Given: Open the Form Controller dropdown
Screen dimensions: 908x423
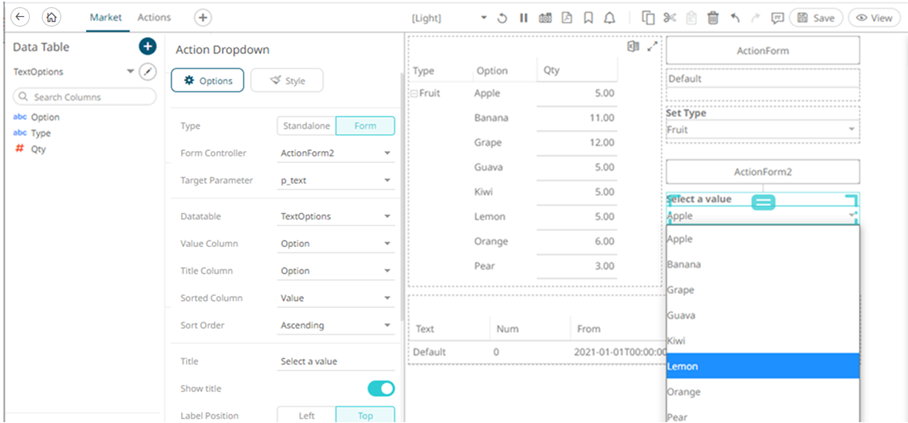Looking at the screenshot, I should (336, 153).
